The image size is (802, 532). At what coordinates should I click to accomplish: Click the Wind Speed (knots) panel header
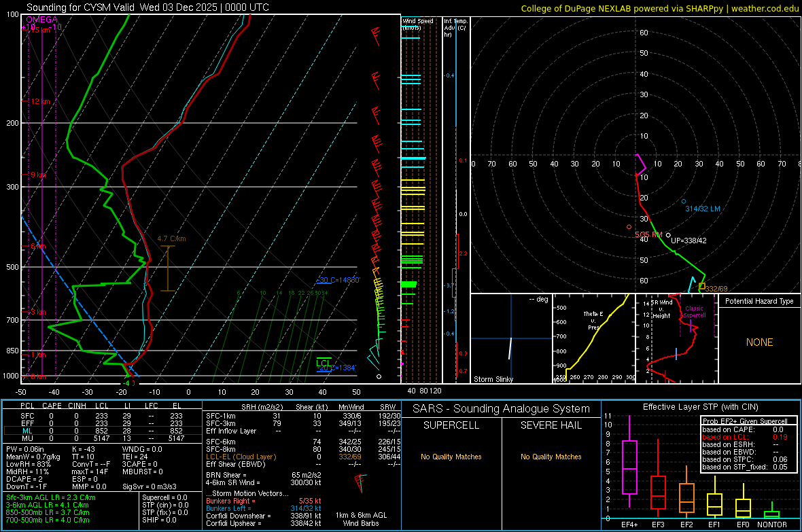click(418, 24)
